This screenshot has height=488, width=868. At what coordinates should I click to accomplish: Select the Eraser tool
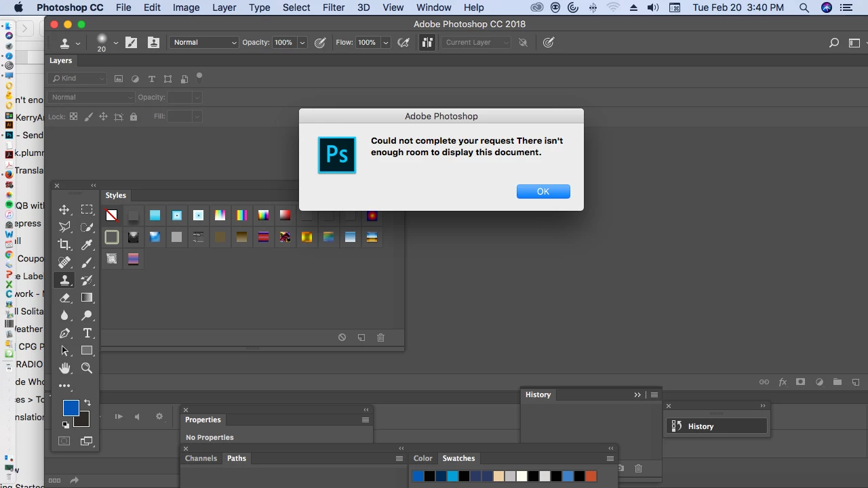tap(64, 298)
